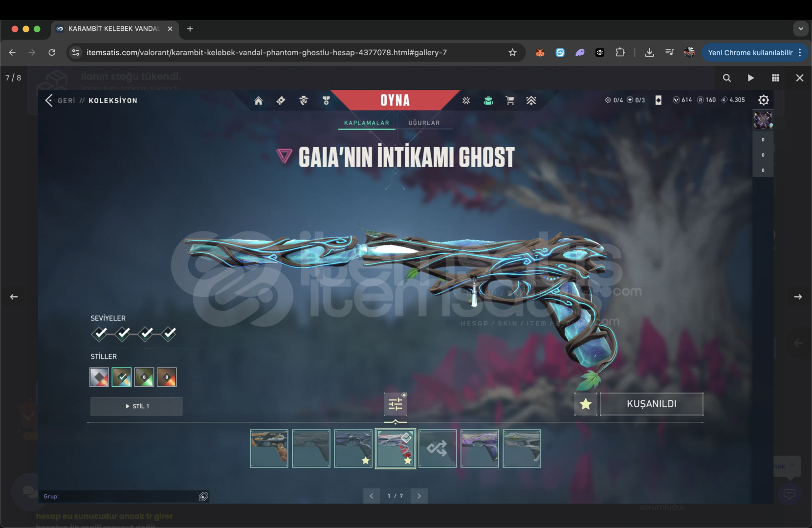Select the second Ghost skin thumbnail
This screenshot has width=812, height=528.
pyautogui.click(x=311, y=449)
